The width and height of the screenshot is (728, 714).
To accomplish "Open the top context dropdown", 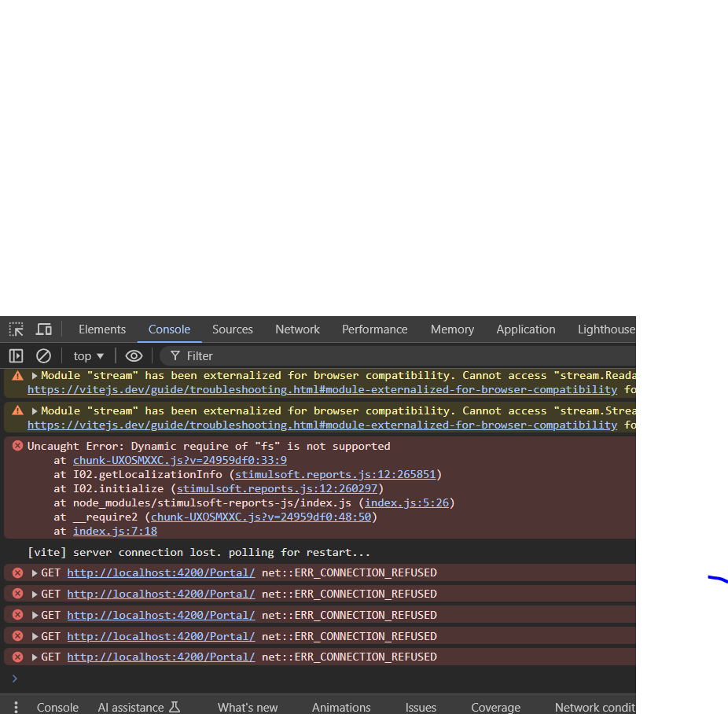I will tap(88, 356).
